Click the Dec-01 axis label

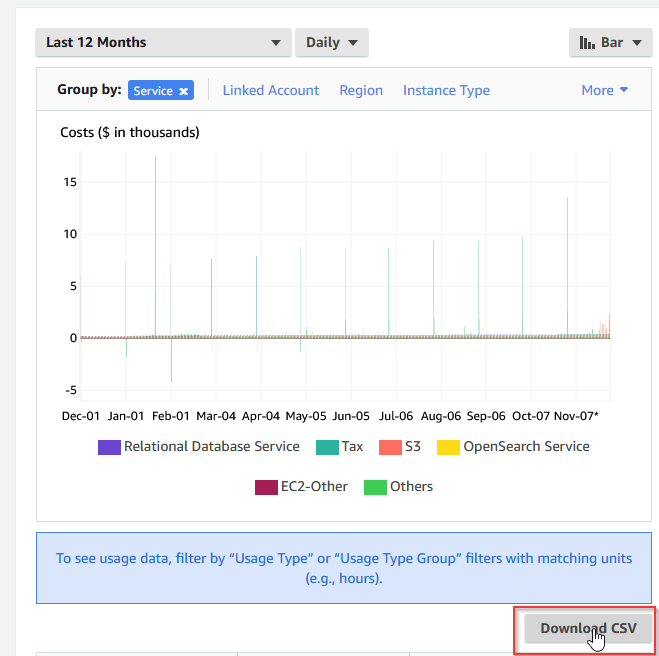81,416
